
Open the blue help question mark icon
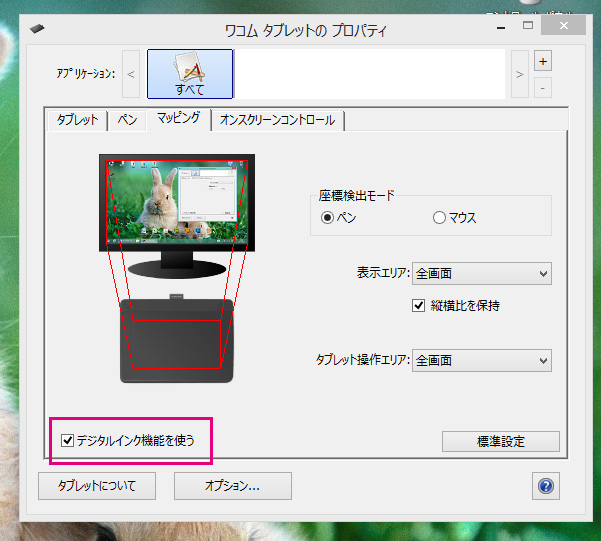coord(545,486)
